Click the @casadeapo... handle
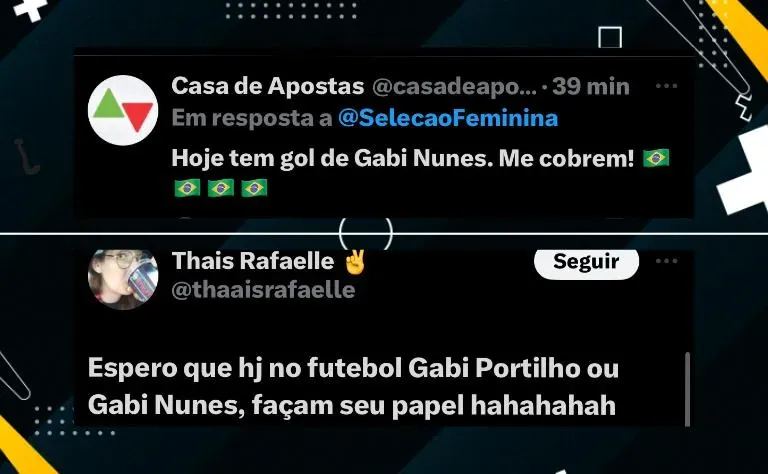 tap(455, 87)
